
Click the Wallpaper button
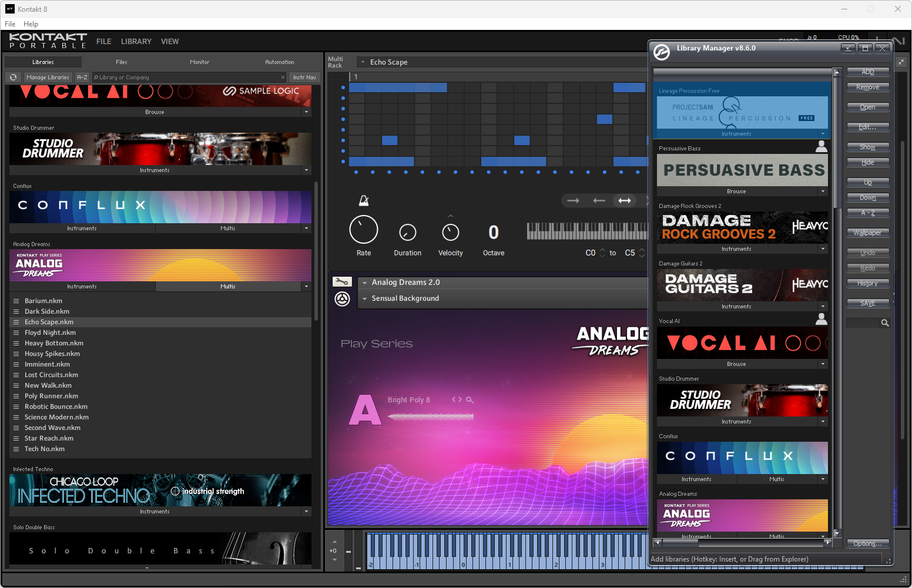click(x=868, y=233)
